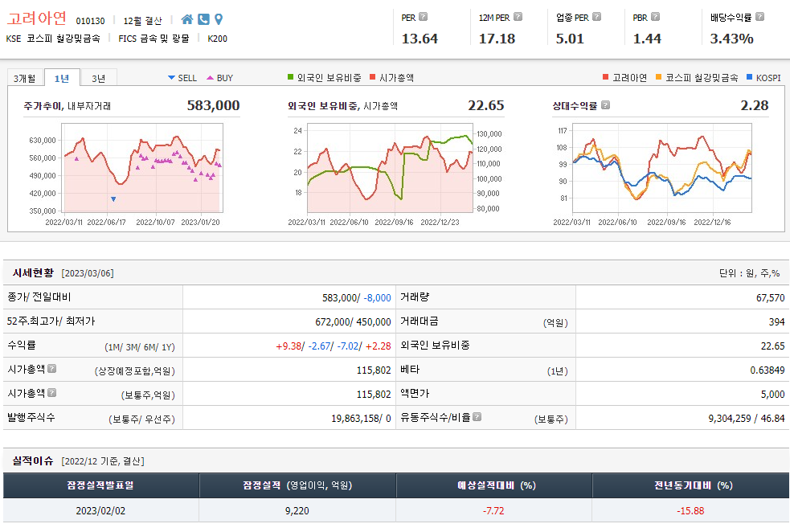
Task: Click the green 외국인 보유비중 legend swatch
Action: pyautogui.click(x=290, y=77)
